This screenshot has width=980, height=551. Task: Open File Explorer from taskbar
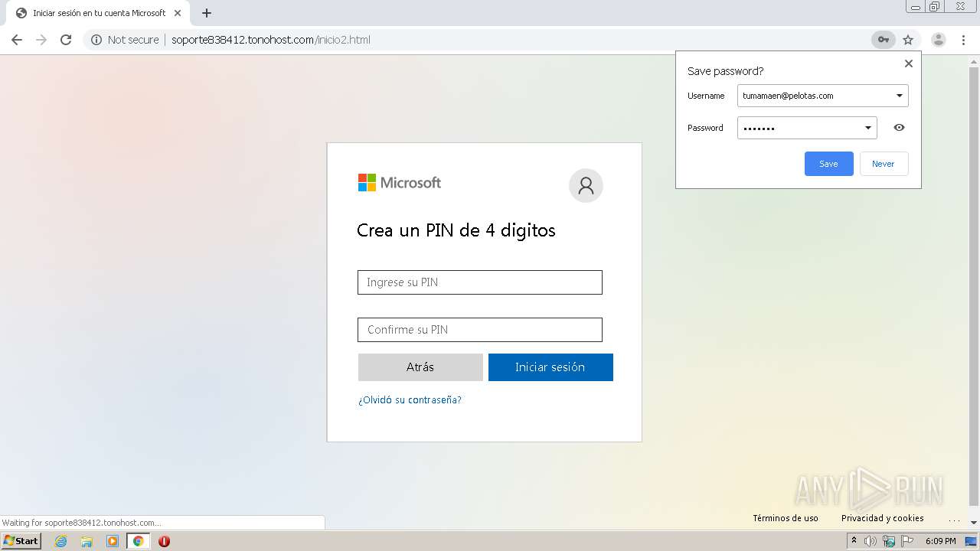[x=87, y=541]
